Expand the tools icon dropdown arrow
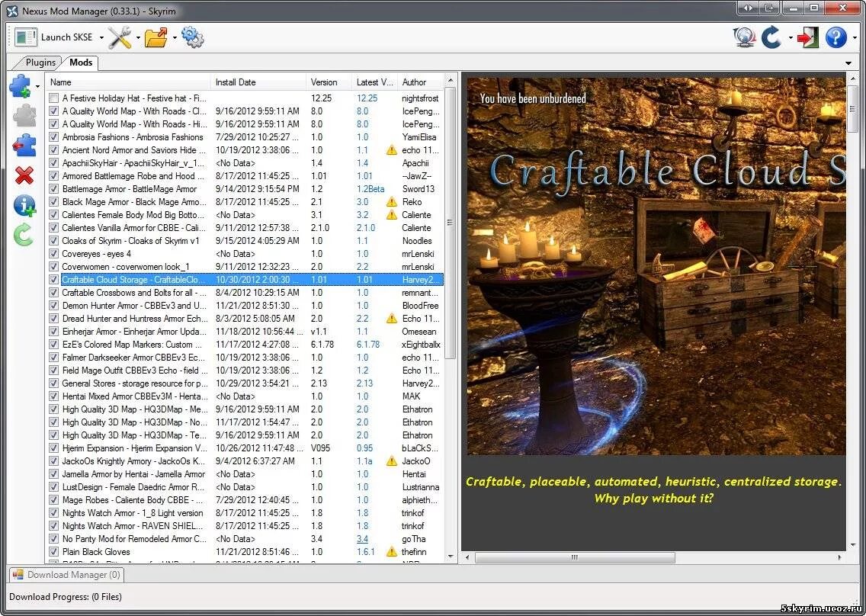The height and width of the screenshot is (616, 866). point(137,37)
